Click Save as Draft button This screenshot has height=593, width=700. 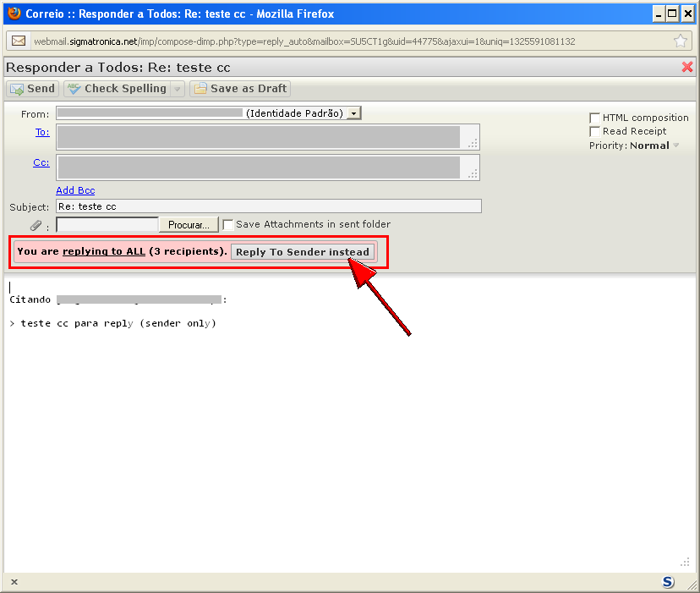click(x=240, y=89)
